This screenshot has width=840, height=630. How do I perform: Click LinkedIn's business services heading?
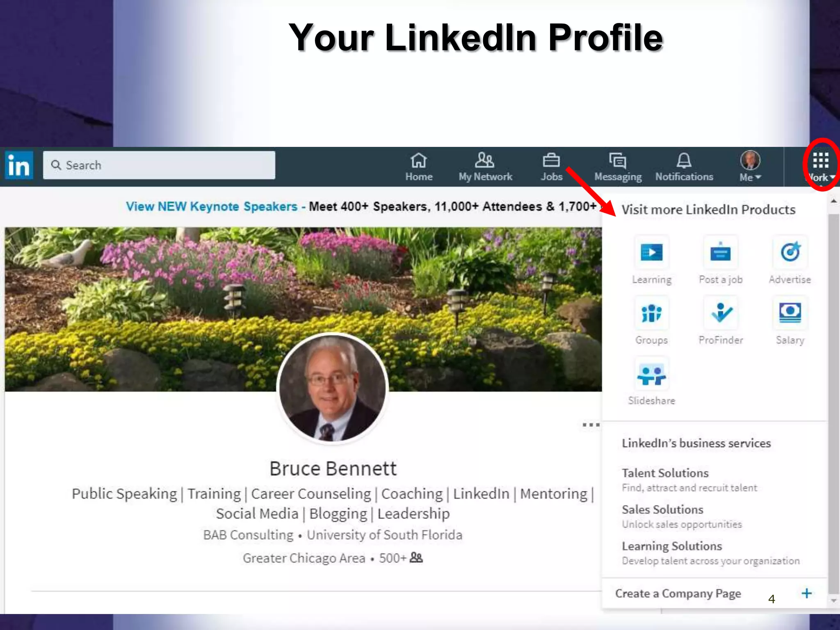tap(696, 443)
